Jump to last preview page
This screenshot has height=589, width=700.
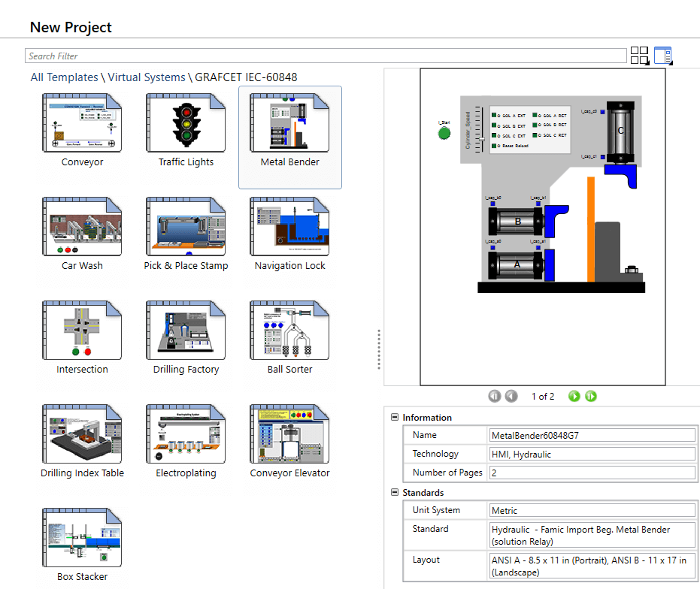(x=591, y=396)
